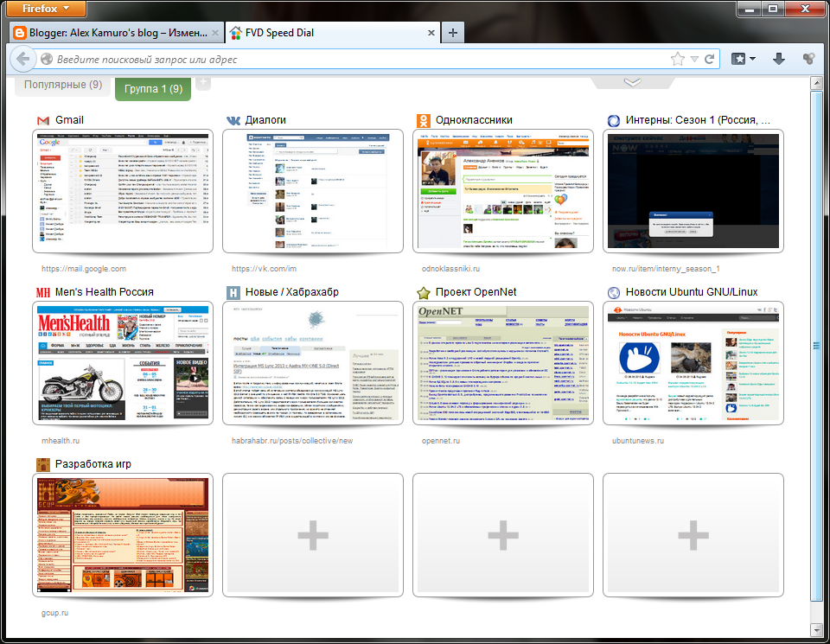Image resolution: width=830 pixels, height=644 pixels.
Task: Click the favicon beside Интерны title
Action: 614,121
